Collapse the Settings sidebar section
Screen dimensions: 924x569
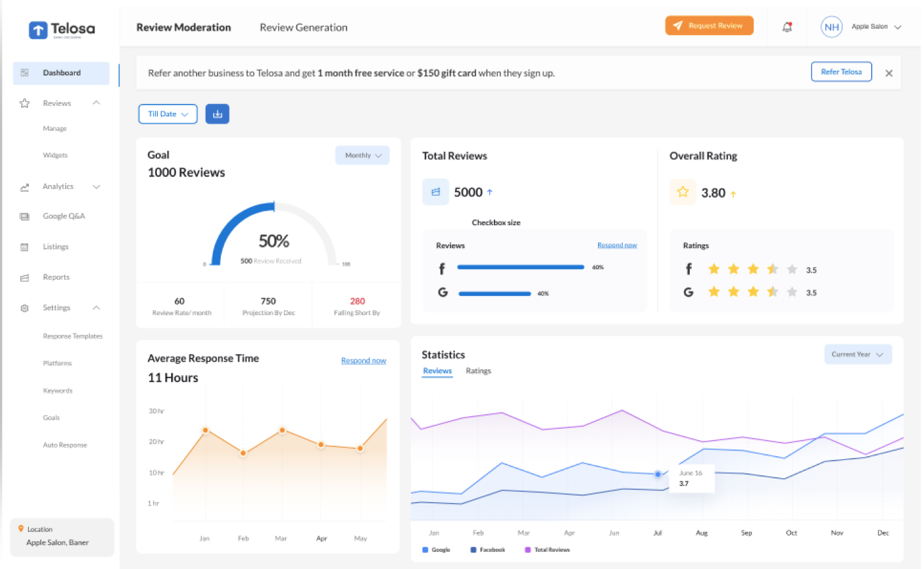[96, 307]
